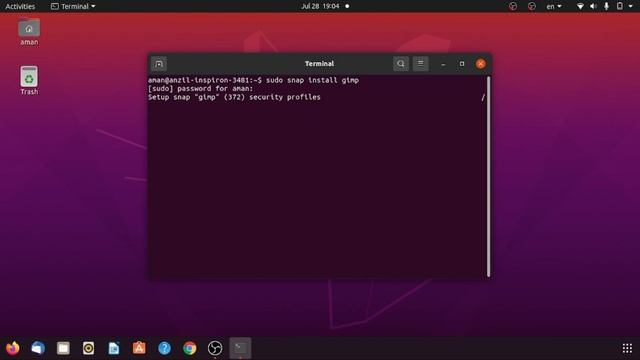The image size is (640, 360).
Task: Click the Terminal search icon
Action: coord(401,64)
